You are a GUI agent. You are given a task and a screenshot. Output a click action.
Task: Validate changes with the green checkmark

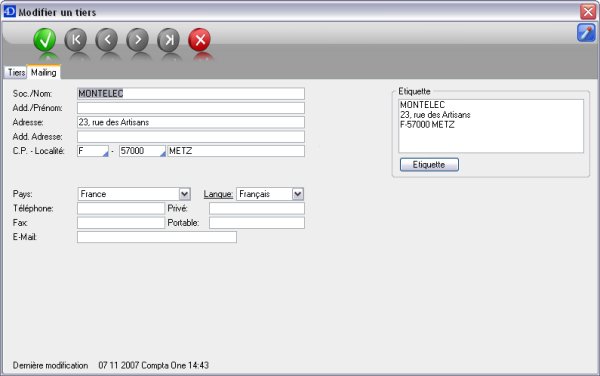pos(45,40)
